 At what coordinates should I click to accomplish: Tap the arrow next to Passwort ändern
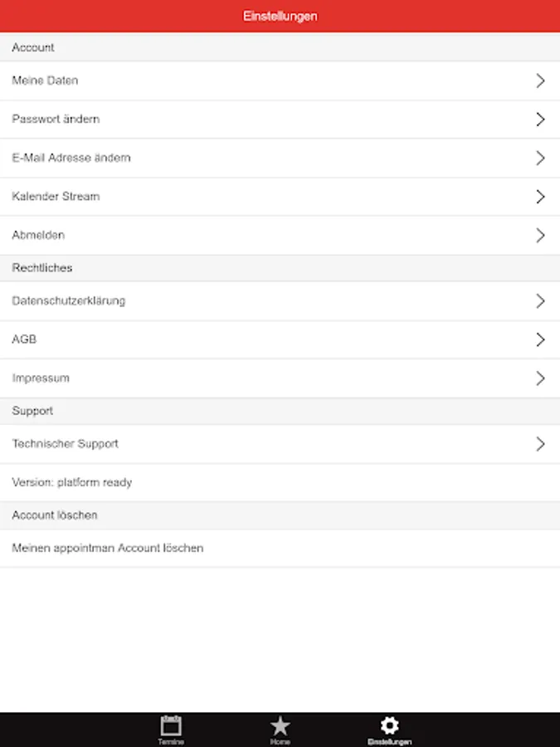coord(540,119)
